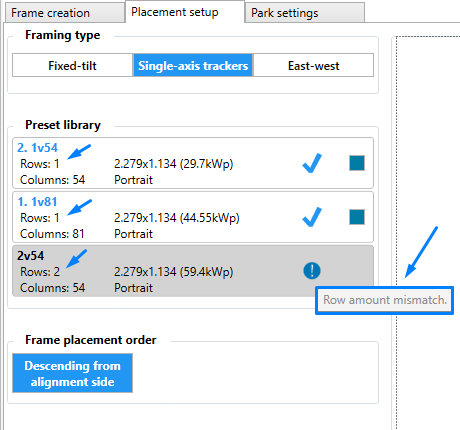The width and height of the screenshot is (460, 430).
Task: Click the '1. 1v81' preset title
Action: click(37, 201)
